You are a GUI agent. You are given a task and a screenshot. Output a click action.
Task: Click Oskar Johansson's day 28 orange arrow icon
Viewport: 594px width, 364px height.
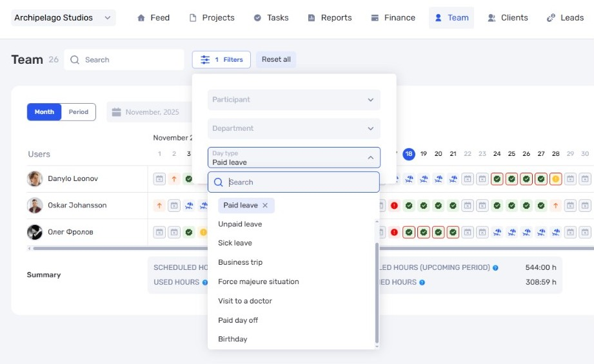pyautogui.click(x=556, y=206)
